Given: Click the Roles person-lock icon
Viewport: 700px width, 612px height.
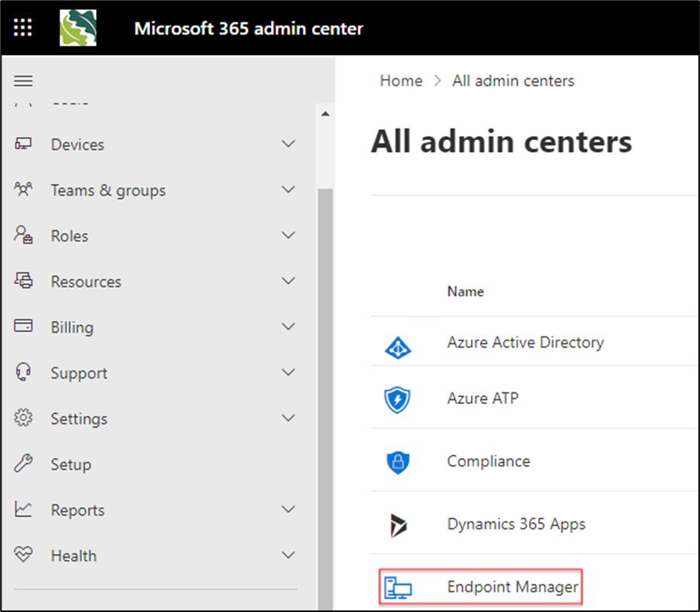Looking at the screenshot, I should point(23,235).
